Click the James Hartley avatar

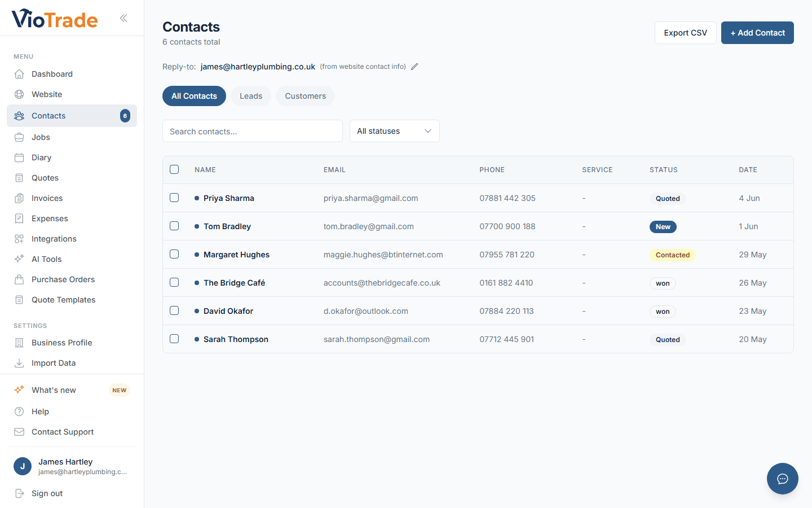coord(23,466)
